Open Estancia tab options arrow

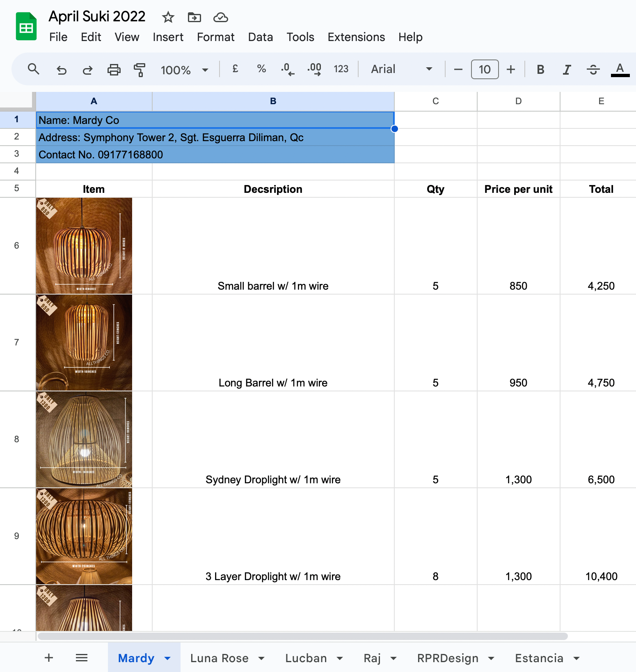[577, 658]
